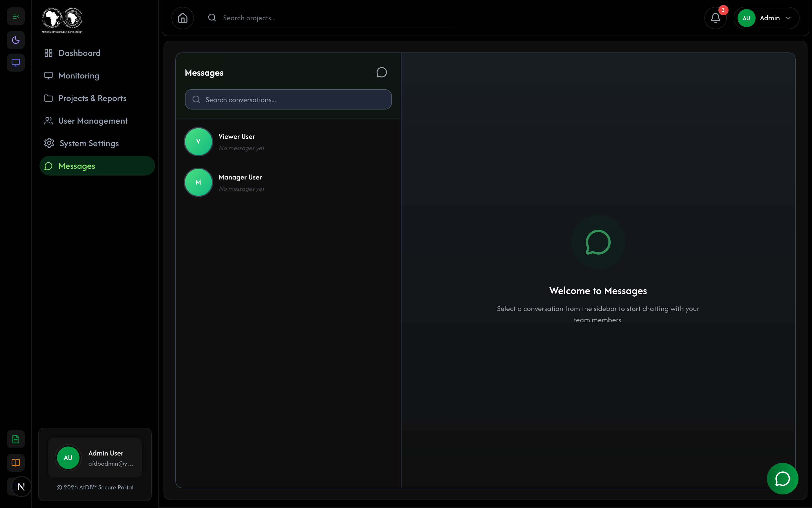This screenshot has height=508, width=812.
Task: Click the African Development Bank Group logo
Action: (62, 20)
